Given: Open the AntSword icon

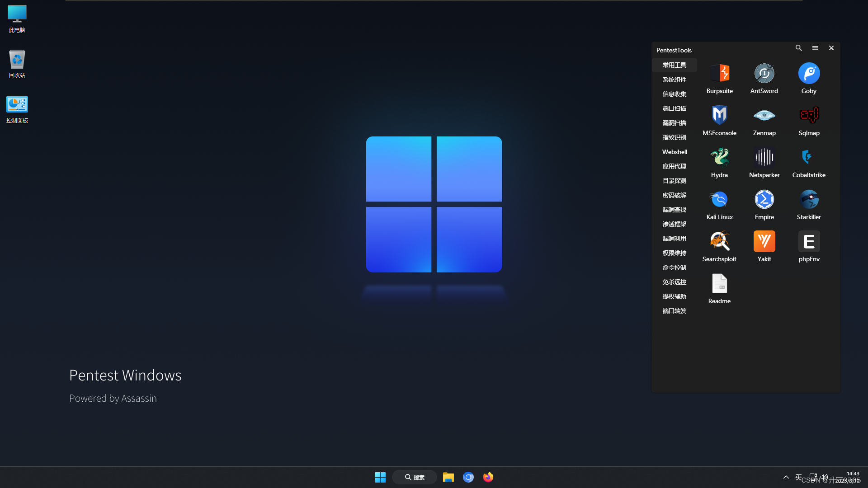Looking at the screenshot, I should (764, 74).
